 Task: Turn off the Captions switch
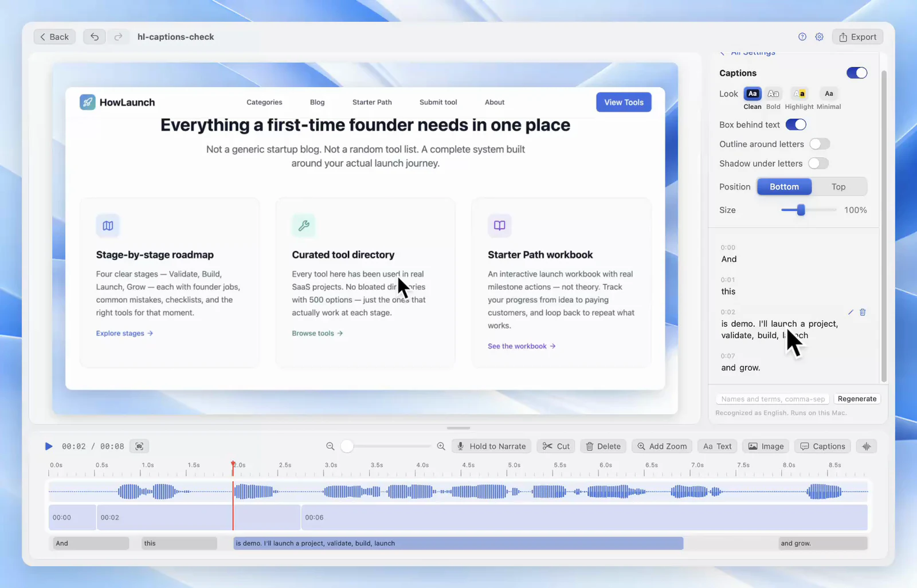coord(857,73)
